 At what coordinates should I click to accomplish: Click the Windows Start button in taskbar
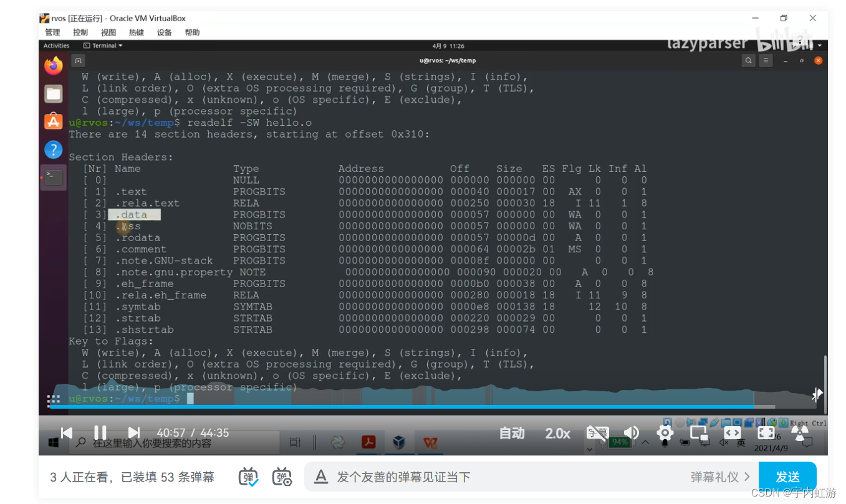point(54,443)
